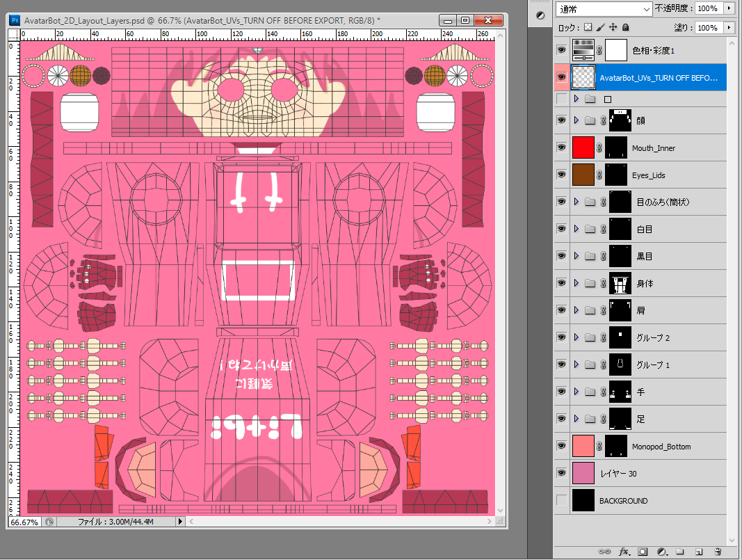
Task: Add a layer style with fx icon
Action: click(624, 552)
